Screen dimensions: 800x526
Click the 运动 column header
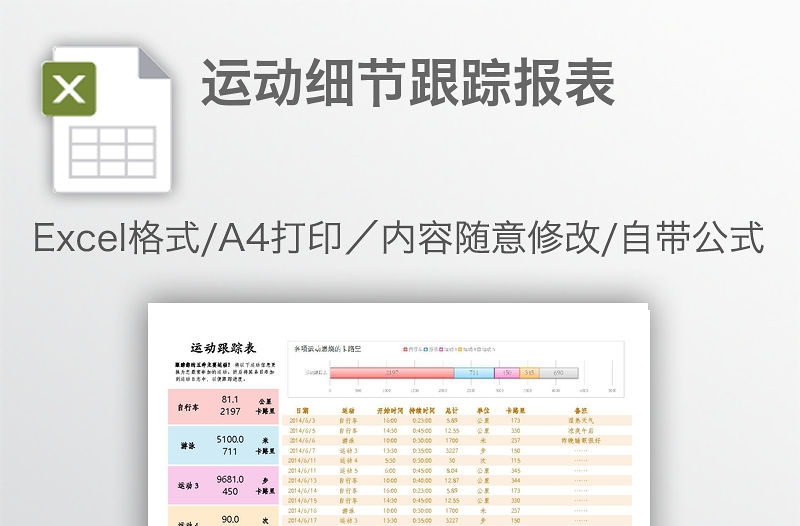click(348, 410)
